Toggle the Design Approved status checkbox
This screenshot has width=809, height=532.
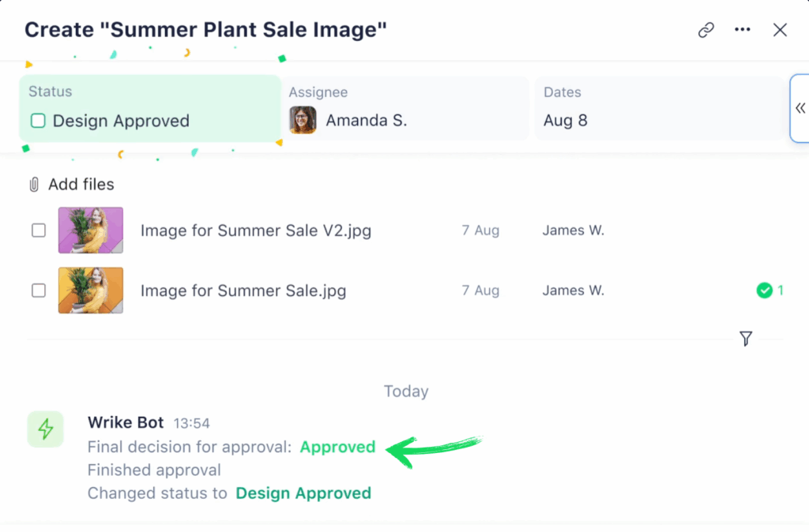tap(38, 121)
